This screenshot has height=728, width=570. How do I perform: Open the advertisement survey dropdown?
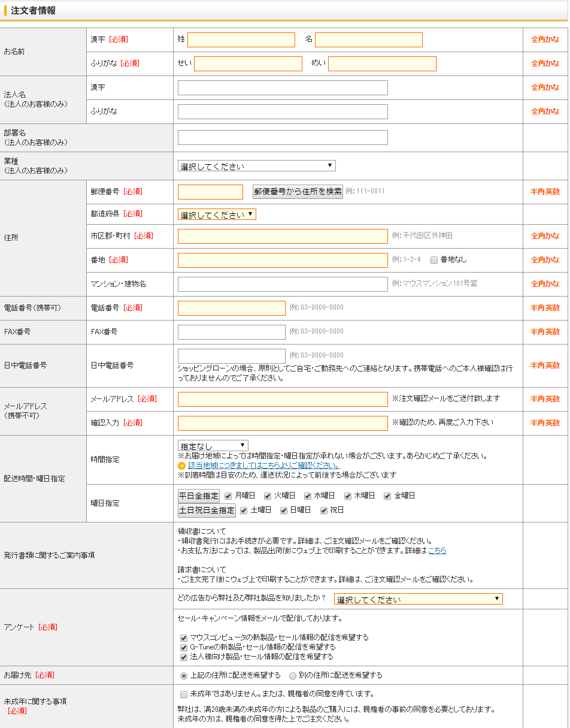[418, 599]
